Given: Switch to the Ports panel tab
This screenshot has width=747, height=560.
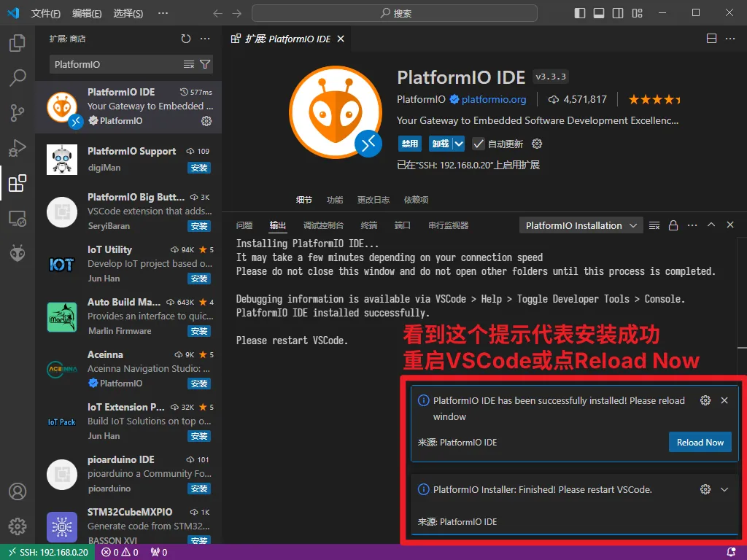Looking at the screenshot, I should click(x=403, y=225).
